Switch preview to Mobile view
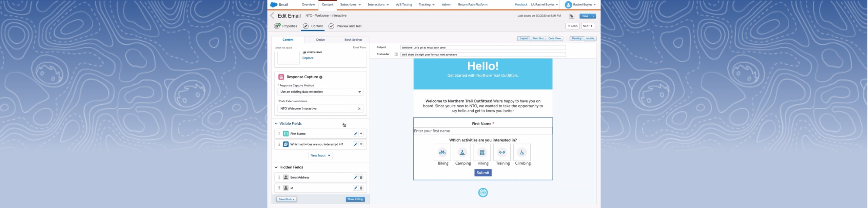 coord(590,39)
